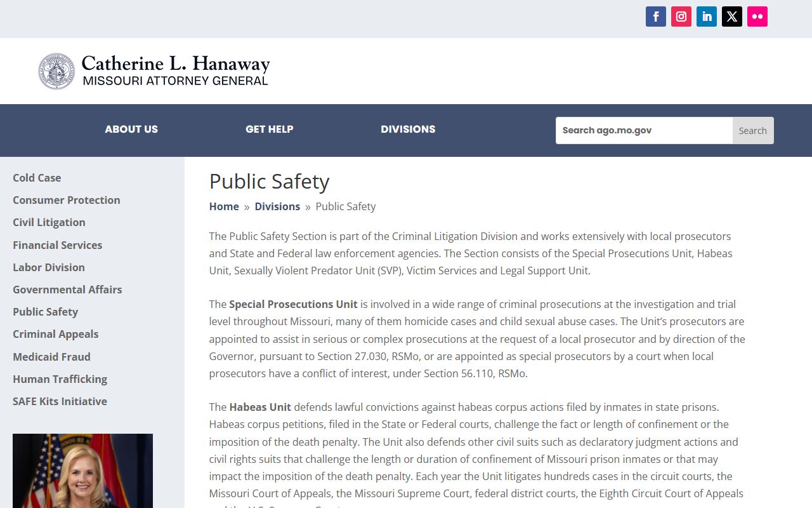Open the GET HELP menu
The width and height of the screenshot is (812, 508).
(270, 130)
